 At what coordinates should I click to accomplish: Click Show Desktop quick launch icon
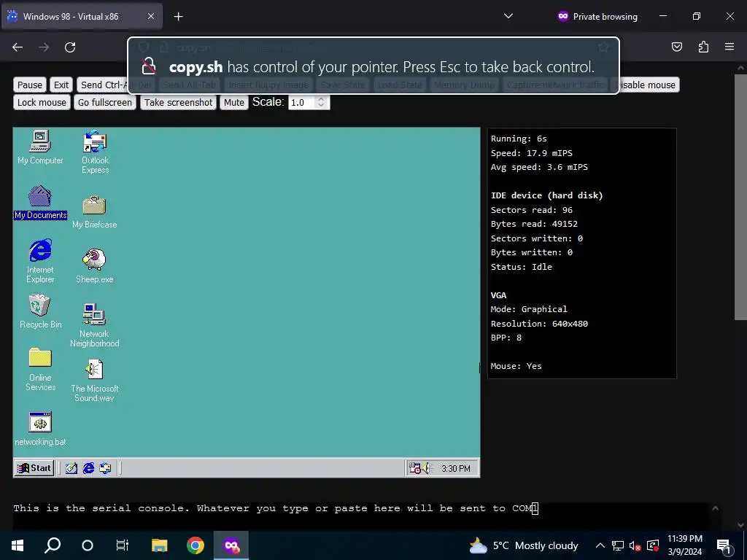click(x=71, y=468)
